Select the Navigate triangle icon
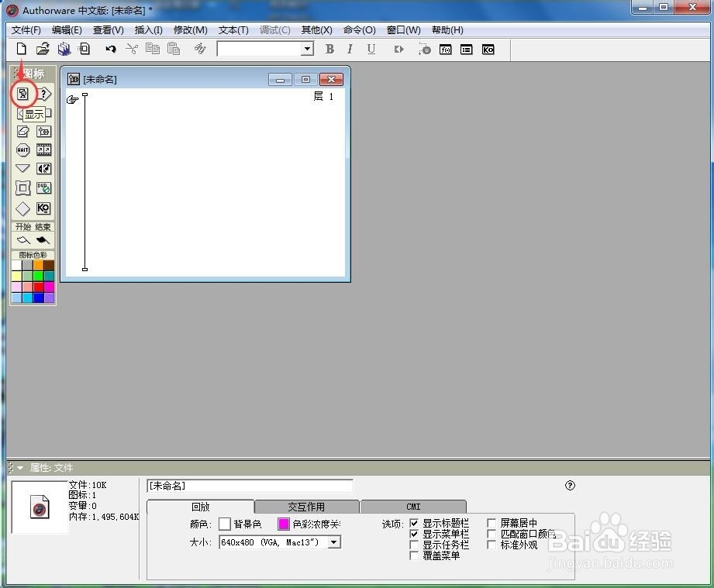 tap(22, 168)
